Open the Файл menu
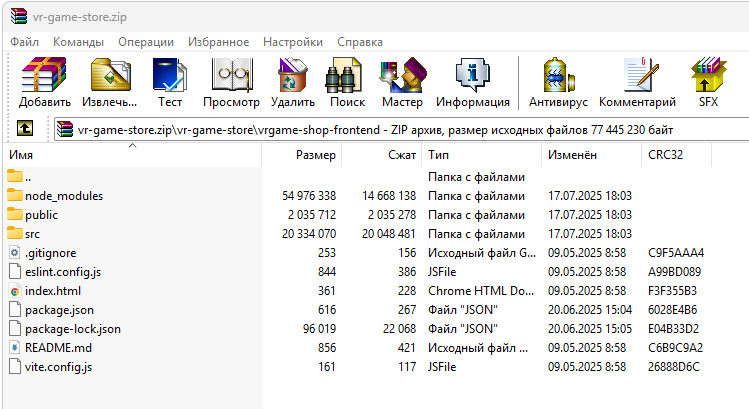Screen dimensions: 749x409 pyautogui.click(x=25, y=42)
